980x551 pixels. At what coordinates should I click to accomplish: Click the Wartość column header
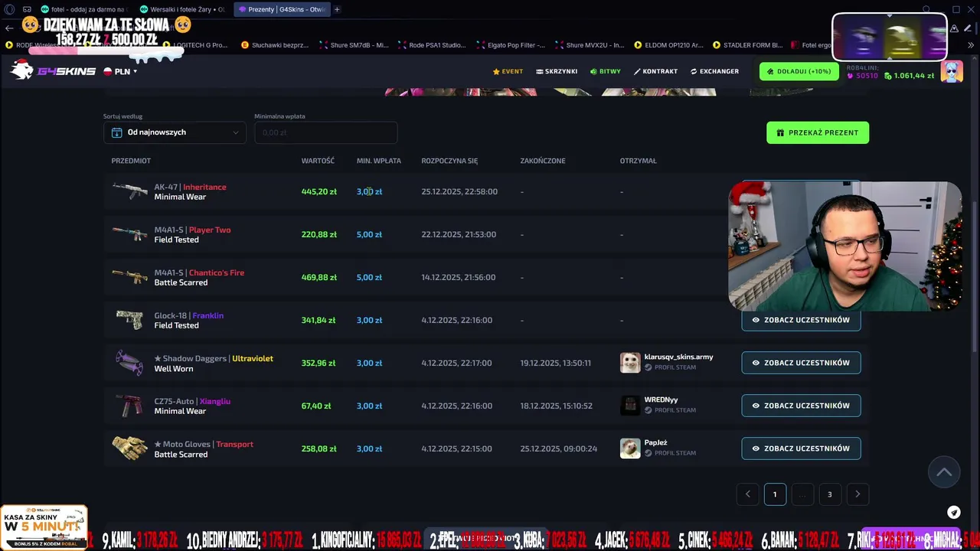(318, 161)
